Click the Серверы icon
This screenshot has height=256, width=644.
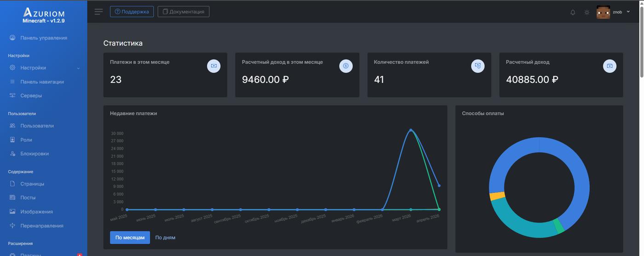click(x=12, y=96)
